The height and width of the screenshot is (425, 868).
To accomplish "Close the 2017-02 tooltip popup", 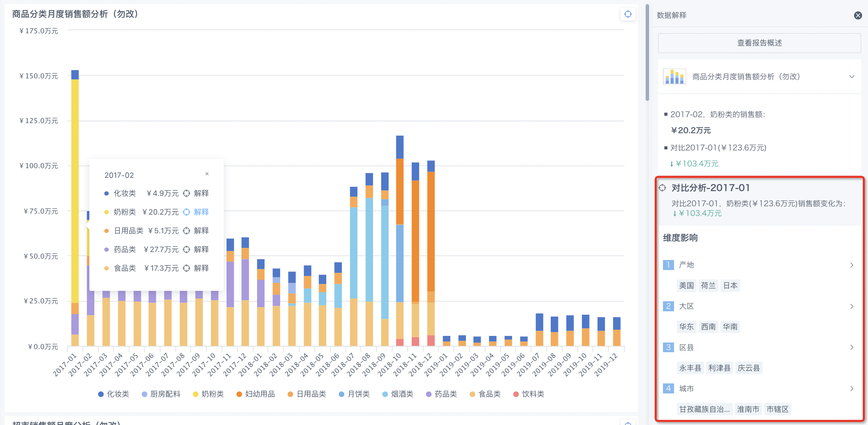I will tap(207, 174).
